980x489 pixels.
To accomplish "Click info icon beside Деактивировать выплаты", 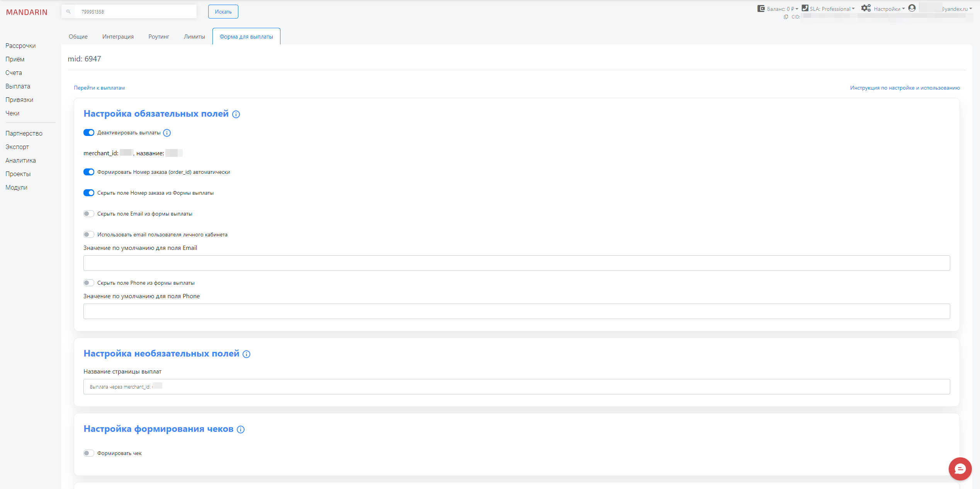I will 167,133.
